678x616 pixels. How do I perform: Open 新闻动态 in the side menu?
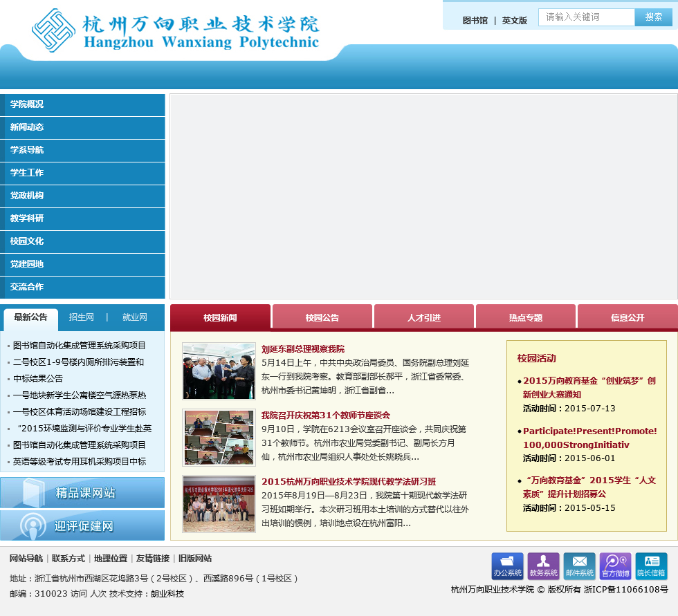pyautogui.click(x=82, y=127)
